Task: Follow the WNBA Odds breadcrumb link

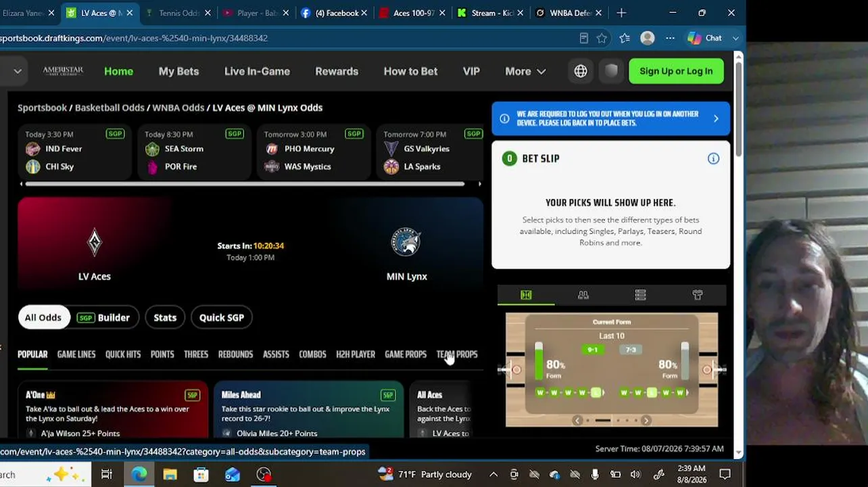Action: click(x=178, y=108)
